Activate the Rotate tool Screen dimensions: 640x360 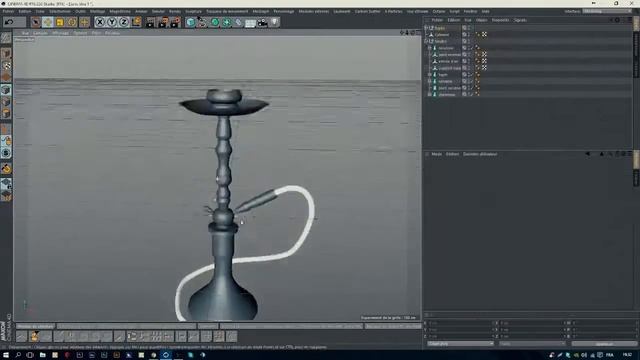coord(72,22)
